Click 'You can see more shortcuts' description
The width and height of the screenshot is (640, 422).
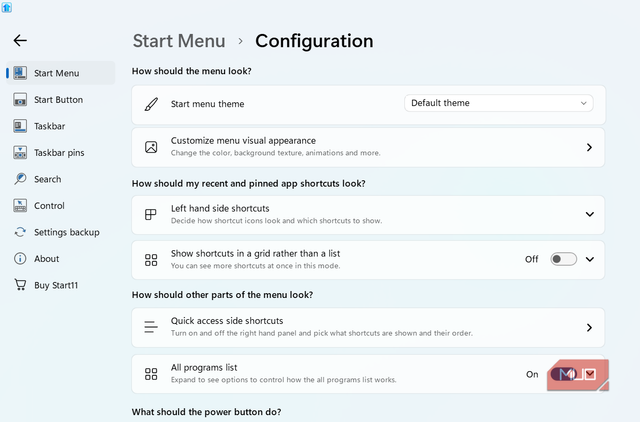pos(256,266)
